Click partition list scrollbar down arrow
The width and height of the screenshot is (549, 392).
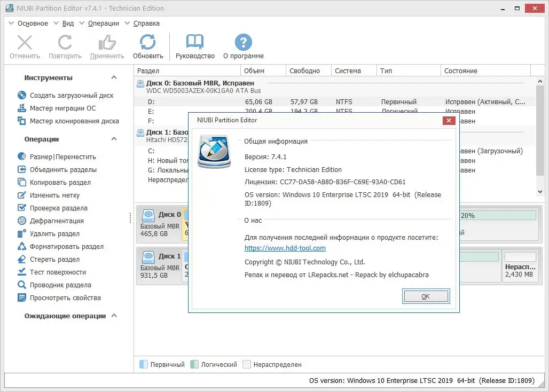540,191
